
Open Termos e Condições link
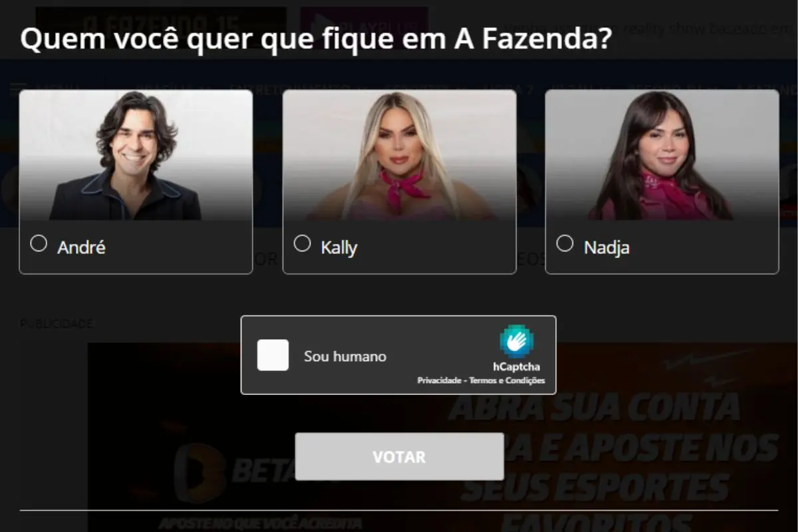tap(507, 380)
